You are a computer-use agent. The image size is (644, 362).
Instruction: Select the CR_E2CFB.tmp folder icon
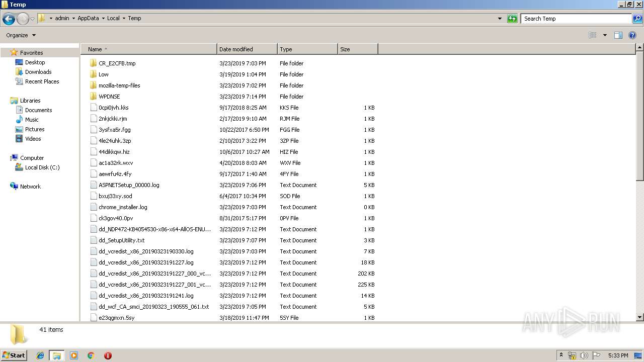[x=93, y=63]
